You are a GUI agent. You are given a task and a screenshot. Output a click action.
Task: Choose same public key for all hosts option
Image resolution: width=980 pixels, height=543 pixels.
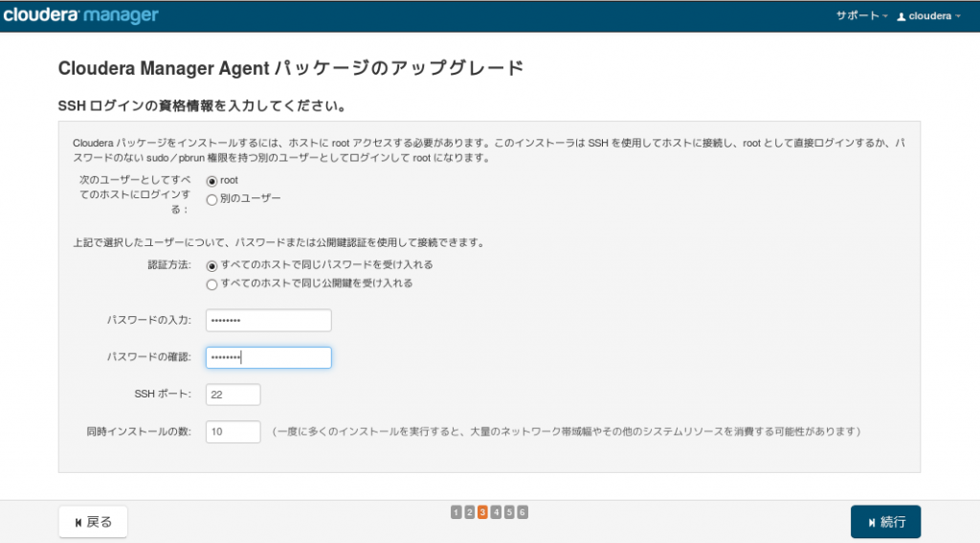(x=212, y=284)
